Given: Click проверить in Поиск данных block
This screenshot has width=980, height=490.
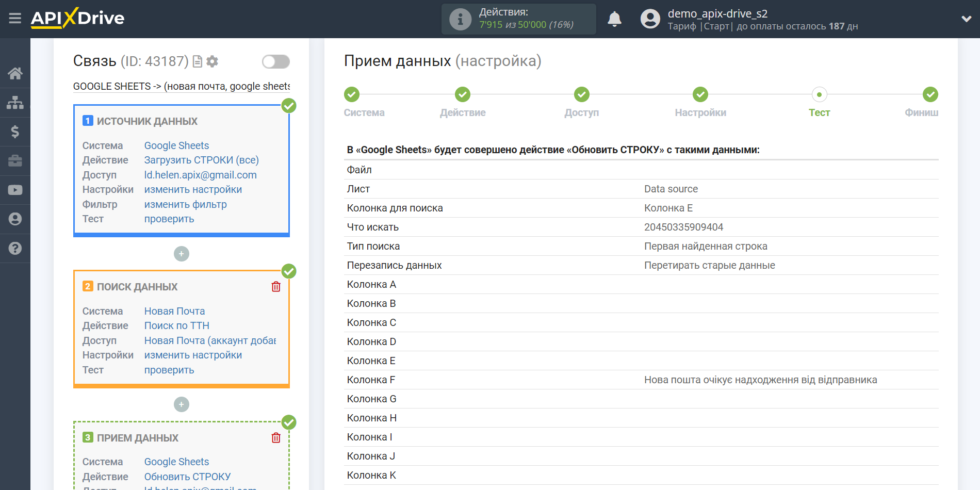Looking at the screenshot, I should coord(169,370).
